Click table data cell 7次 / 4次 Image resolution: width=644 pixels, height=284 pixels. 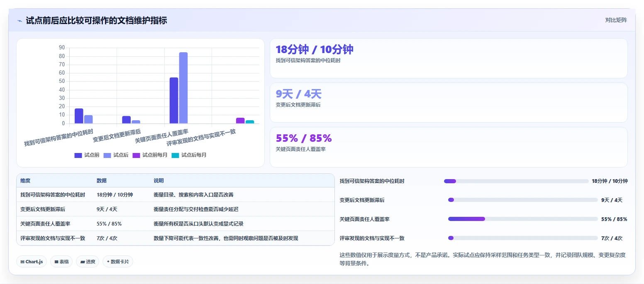click(x=107, y=238)
